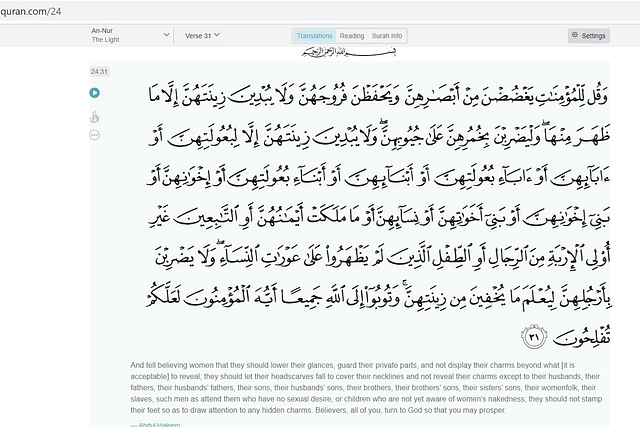640x427 pixels.
Task: Click the chevron next to An-Nur The Light
Action: pos(166,35)
